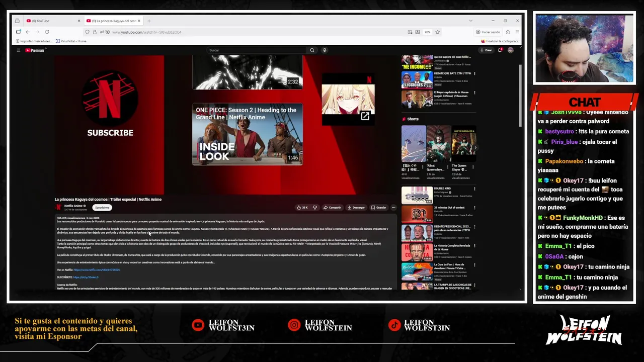Click the Compartir share button

click(332, 208)
